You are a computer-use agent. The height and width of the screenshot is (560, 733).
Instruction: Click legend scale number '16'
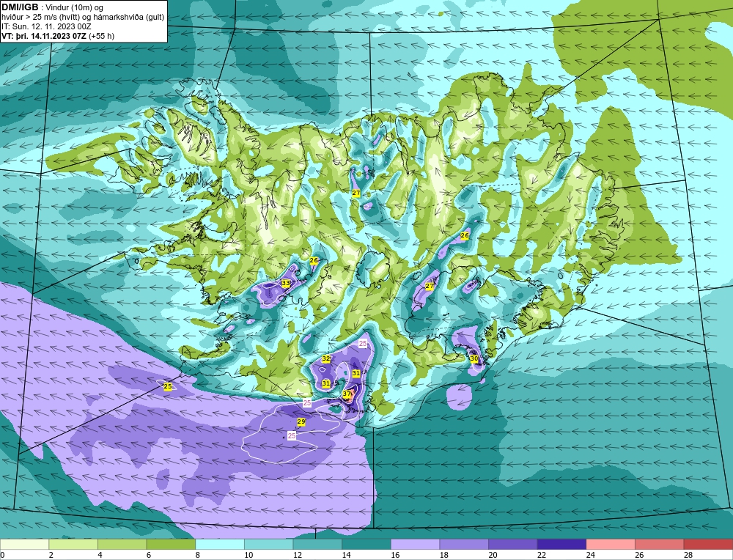click(395, 555)
